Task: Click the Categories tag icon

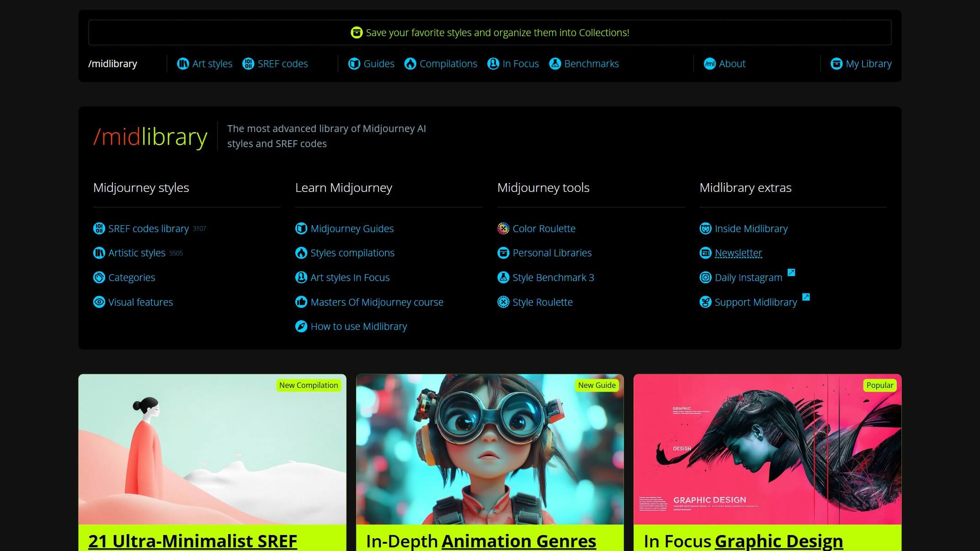Action: (99, 277)
